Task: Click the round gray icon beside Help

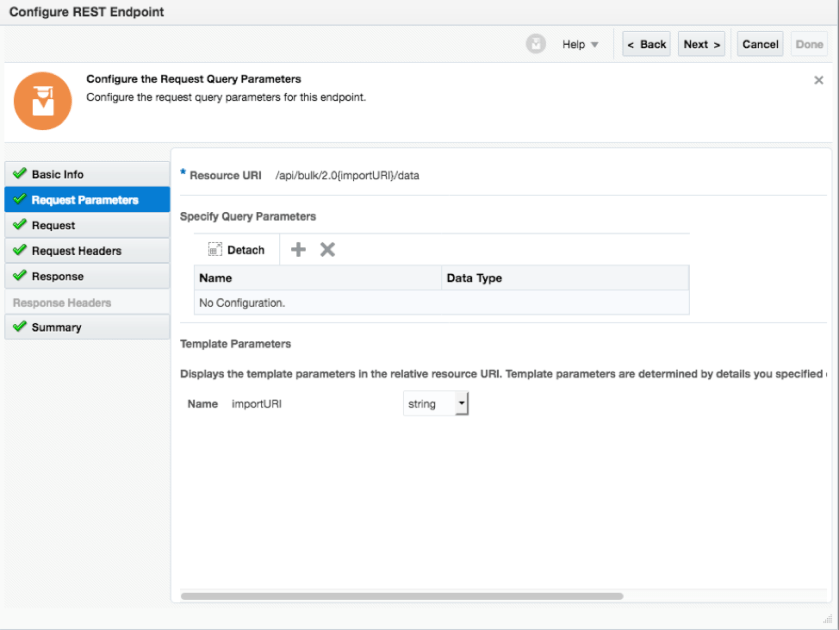Action: (536, 44)
